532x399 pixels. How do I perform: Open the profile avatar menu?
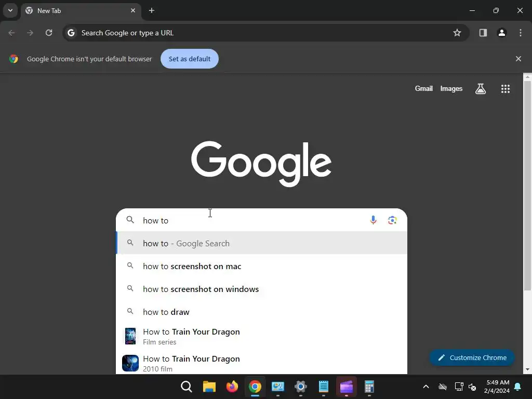tap(502, 33)
